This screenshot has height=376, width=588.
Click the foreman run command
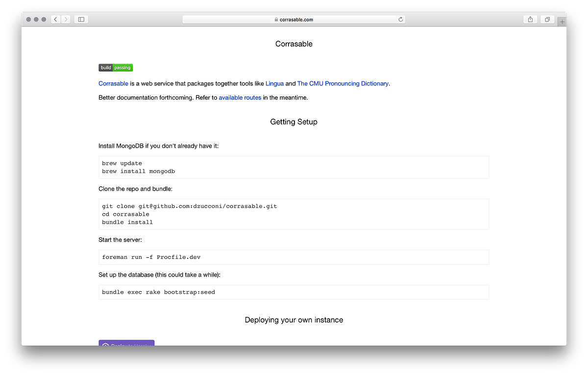point(151,257)
